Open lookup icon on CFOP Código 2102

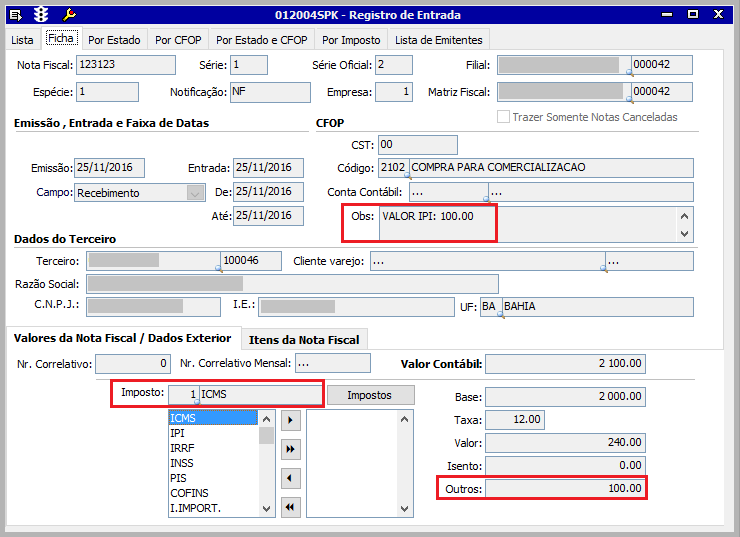pos(407,176)
